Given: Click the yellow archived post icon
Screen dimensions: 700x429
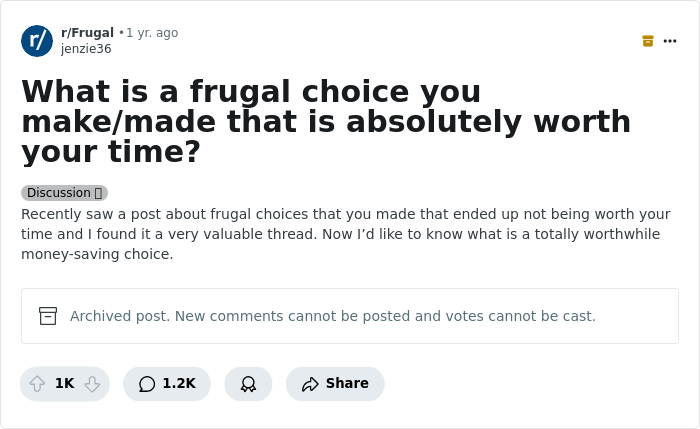Looking at the screenshot, I should (648, 41).
